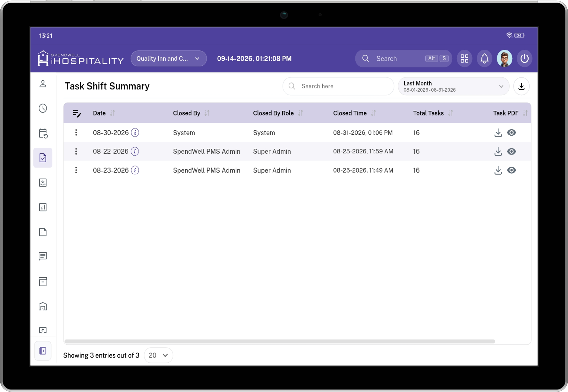
Task: Open the archive box sidebar icon
Action: 43,282
